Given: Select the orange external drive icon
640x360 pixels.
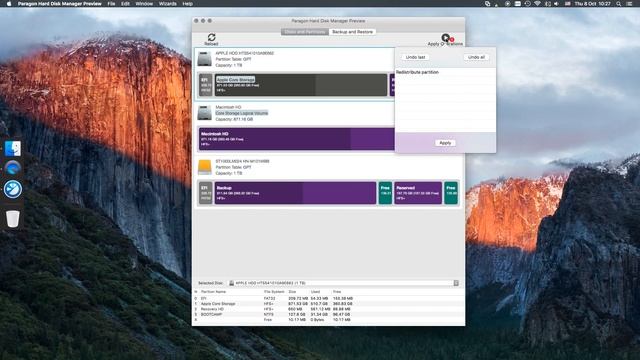Looking at the screenshot, I should coord(204,167).
